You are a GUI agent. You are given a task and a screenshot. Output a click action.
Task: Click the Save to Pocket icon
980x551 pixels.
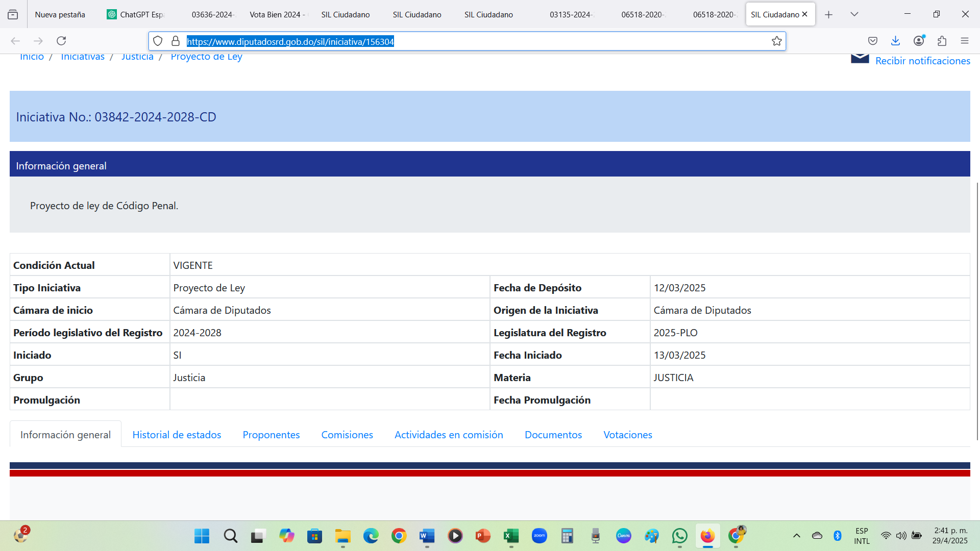(873, 41)
